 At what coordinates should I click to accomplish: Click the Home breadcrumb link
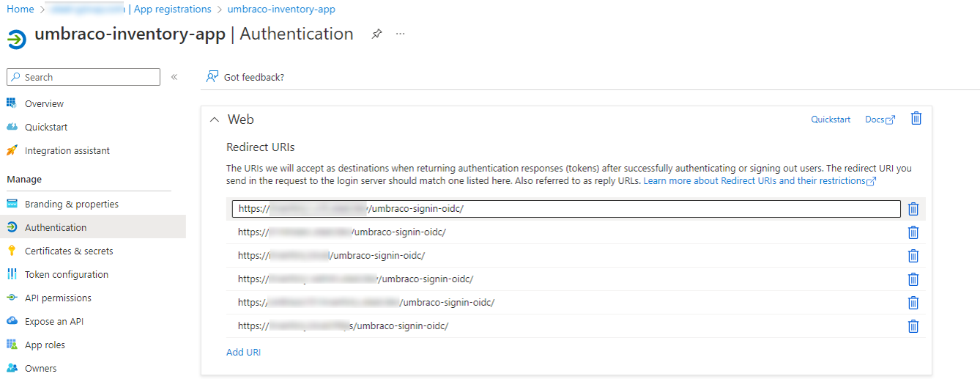(x=21, y=10)
